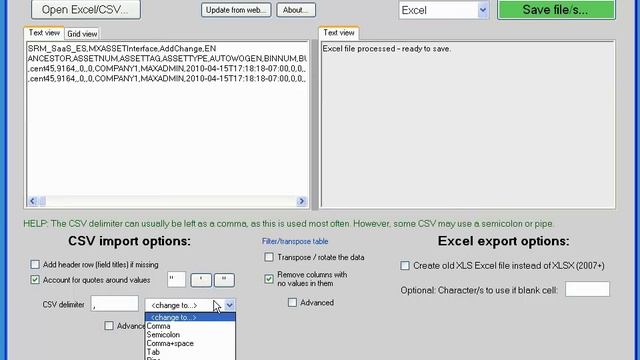The height and width of the screenshot is (360, 640).
Task: Collapse the change to delimiter dropdown arrow
Action: pos(229,305)
